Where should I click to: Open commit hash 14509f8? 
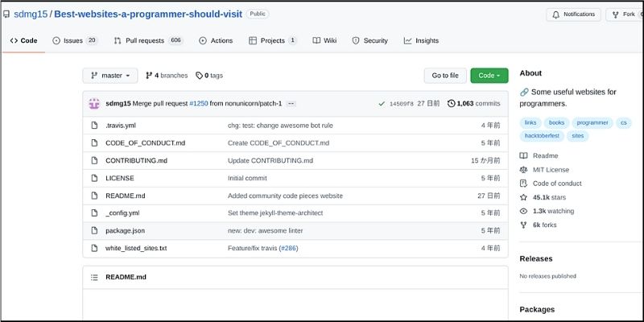[x=401, y=104]
